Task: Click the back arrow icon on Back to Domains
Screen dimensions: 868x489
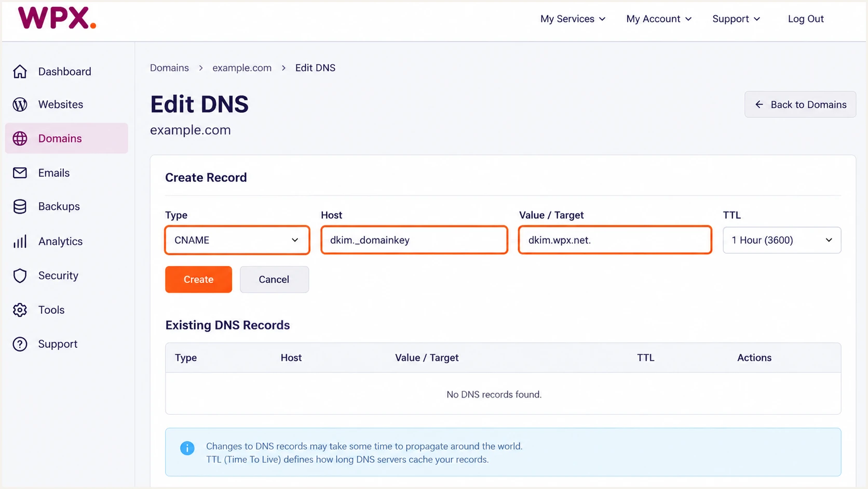Action: point(759,104)
